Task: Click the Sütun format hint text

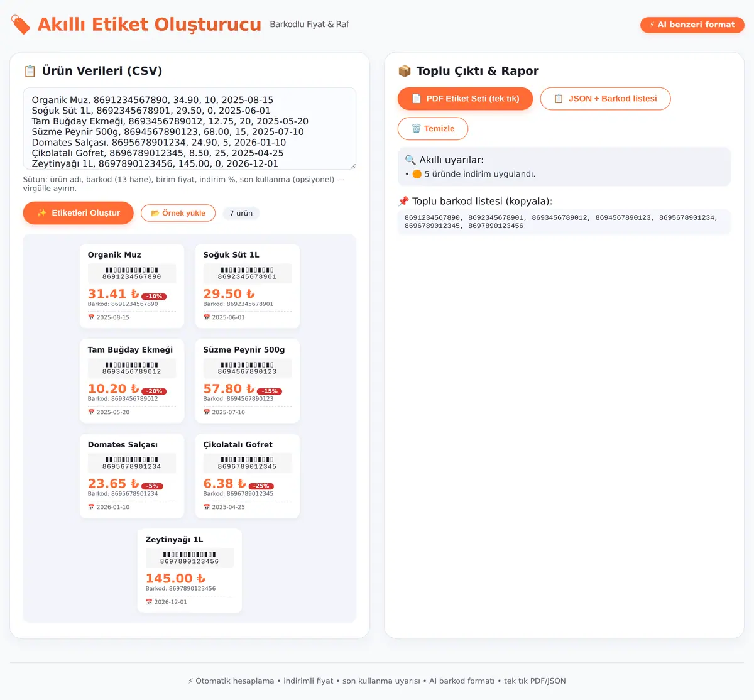Action: tap(183, 183)
